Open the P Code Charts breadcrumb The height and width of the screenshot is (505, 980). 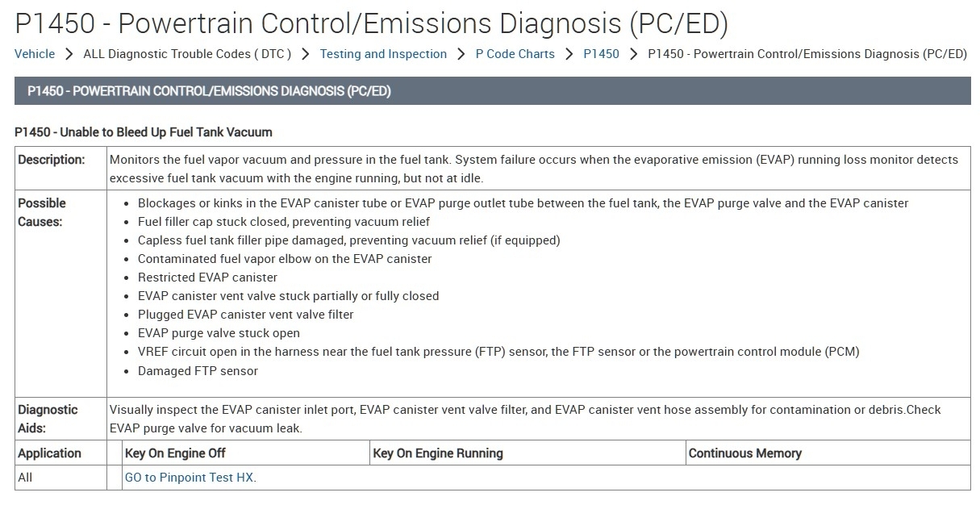(x=515, y=54)
